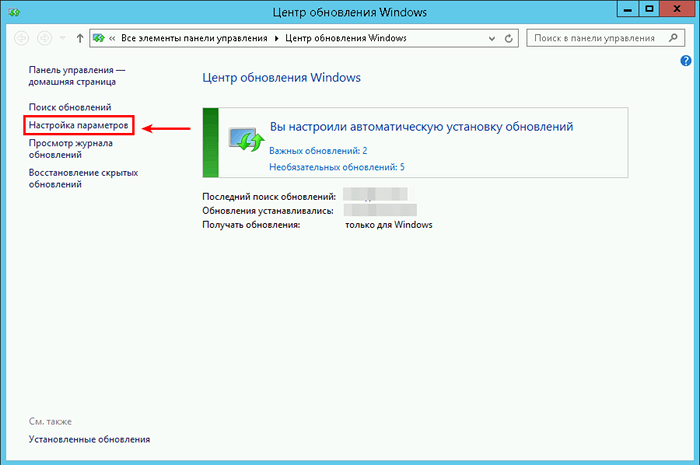Expand the breadcrumb double chevron
Screen dimensions: 700x465
pos(112,38)
